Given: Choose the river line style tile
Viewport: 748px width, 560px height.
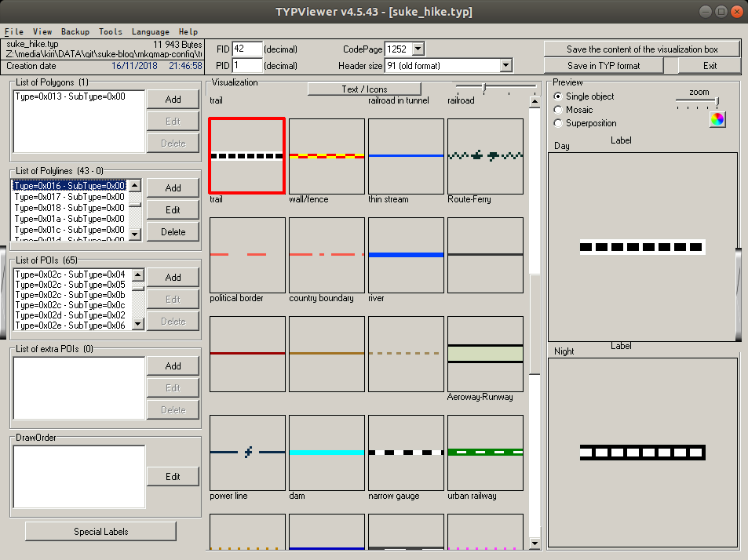Looking at the screenshot, I should point(406,254).
